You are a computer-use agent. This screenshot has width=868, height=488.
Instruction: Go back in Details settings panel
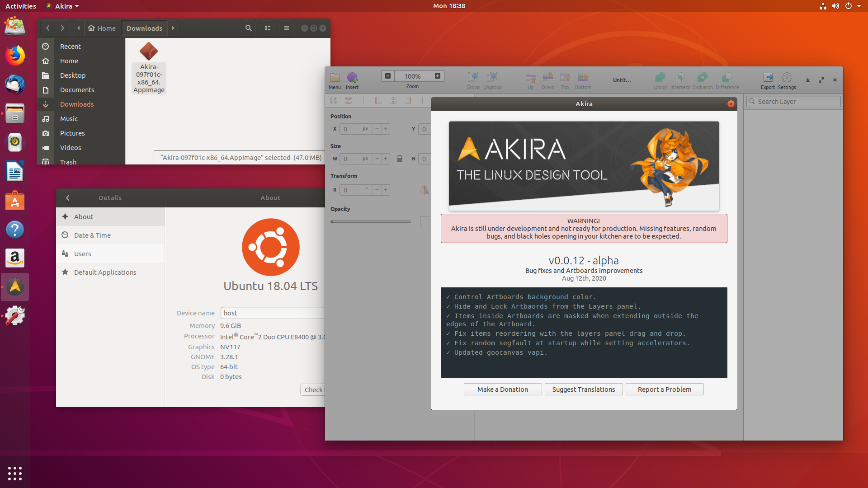click(68, 198)
